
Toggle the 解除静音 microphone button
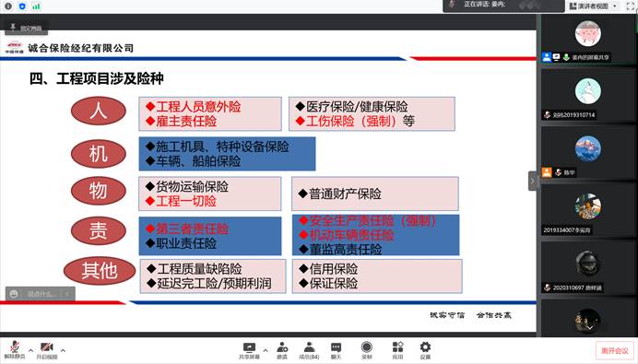pyautogui.click(x=15, y=350)
